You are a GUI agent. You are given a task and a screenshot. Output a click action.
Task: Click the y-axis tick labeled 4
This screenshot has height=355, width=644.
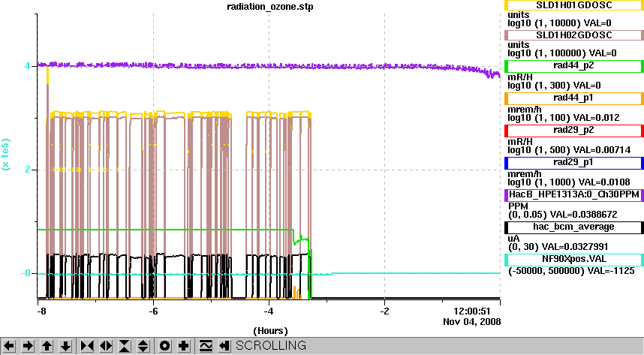27,66
